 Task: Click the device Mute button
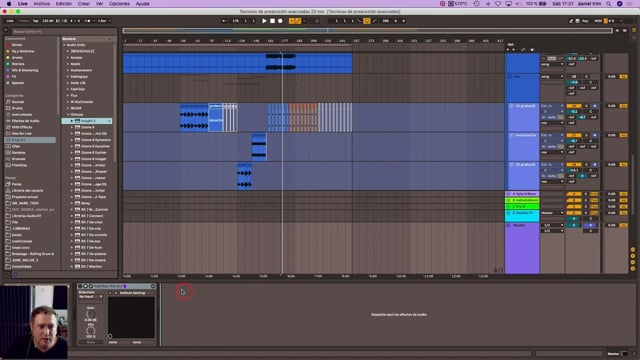tap(91, 342)
